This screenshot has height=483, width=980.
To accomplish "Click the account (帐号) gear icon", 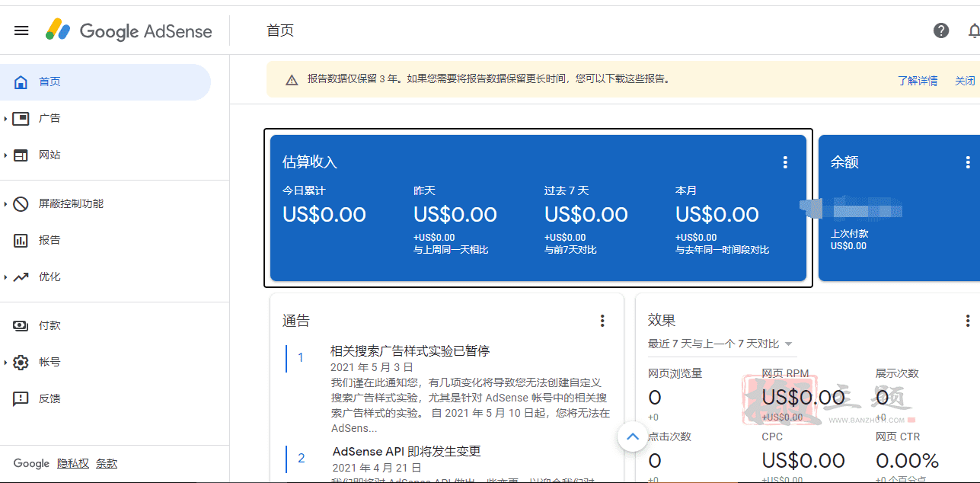I will [21, 362].
